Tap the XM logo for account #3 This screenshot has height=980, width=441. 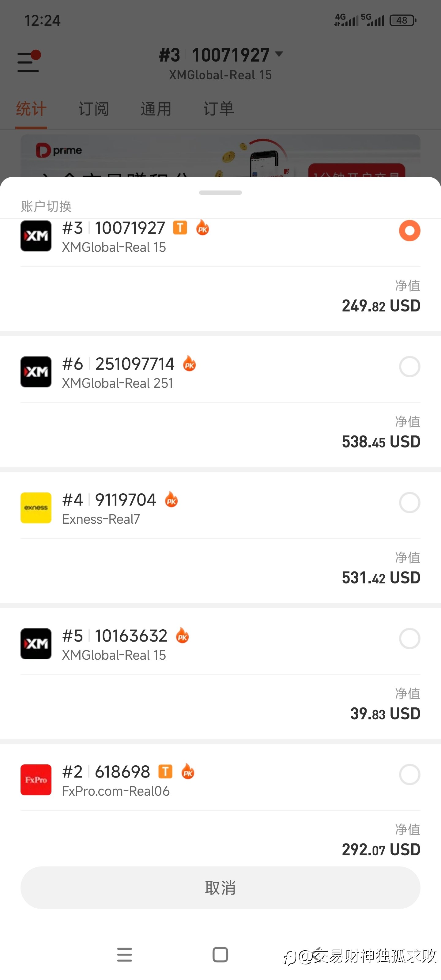pyautogui.click(x=36, y=236)
